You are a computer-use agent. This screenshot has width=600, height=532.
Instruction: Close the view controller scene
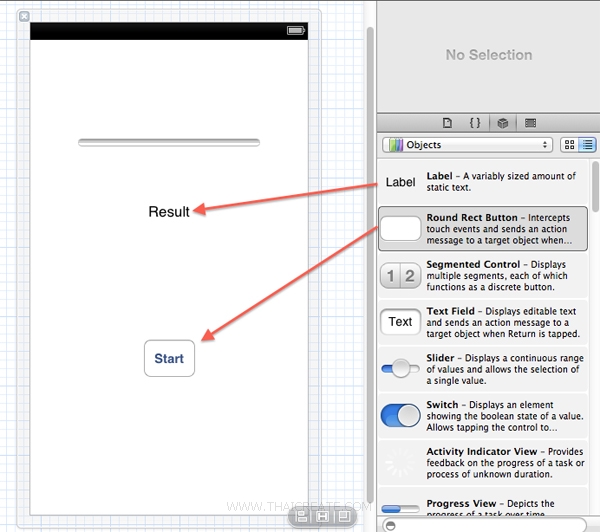(24, 16)
